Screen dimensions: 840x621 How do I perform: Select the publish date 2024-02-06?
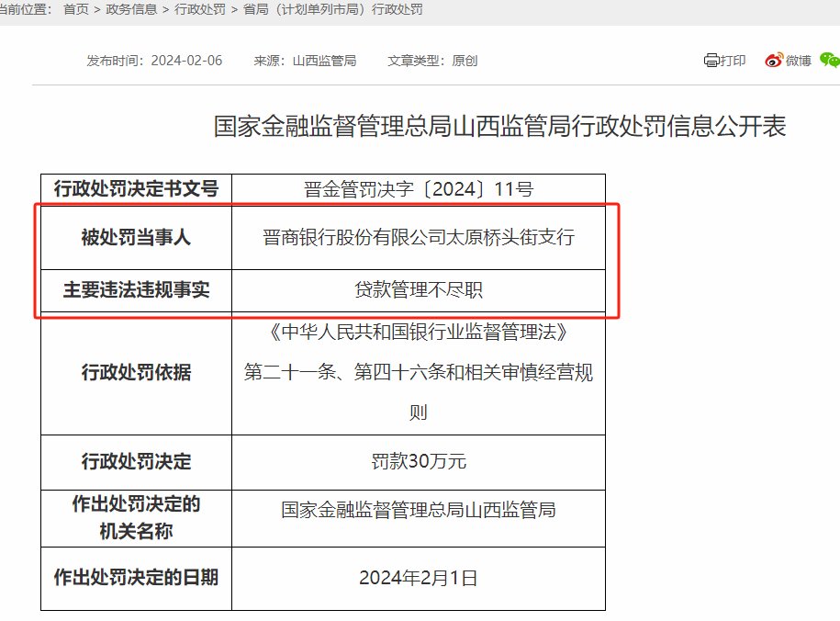(186, 61)
